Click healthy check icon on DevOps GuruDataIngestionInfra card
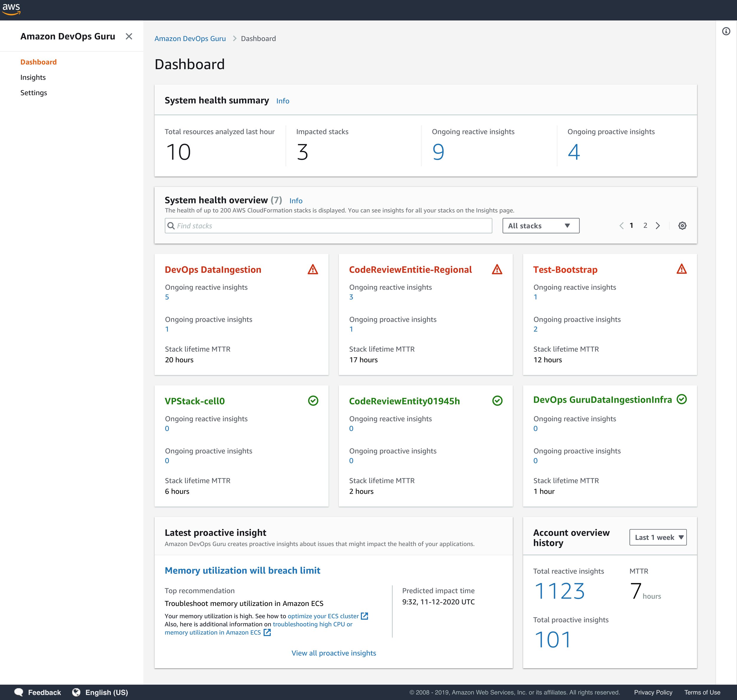Screen dimensions: 737x700 click(681, 399)
